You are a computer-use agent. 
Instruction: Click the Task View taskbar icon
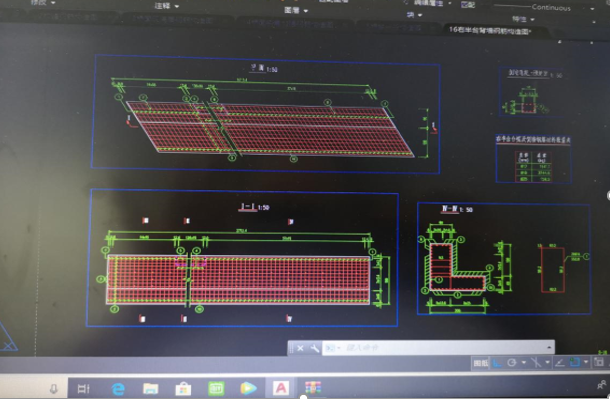[83, 388]
